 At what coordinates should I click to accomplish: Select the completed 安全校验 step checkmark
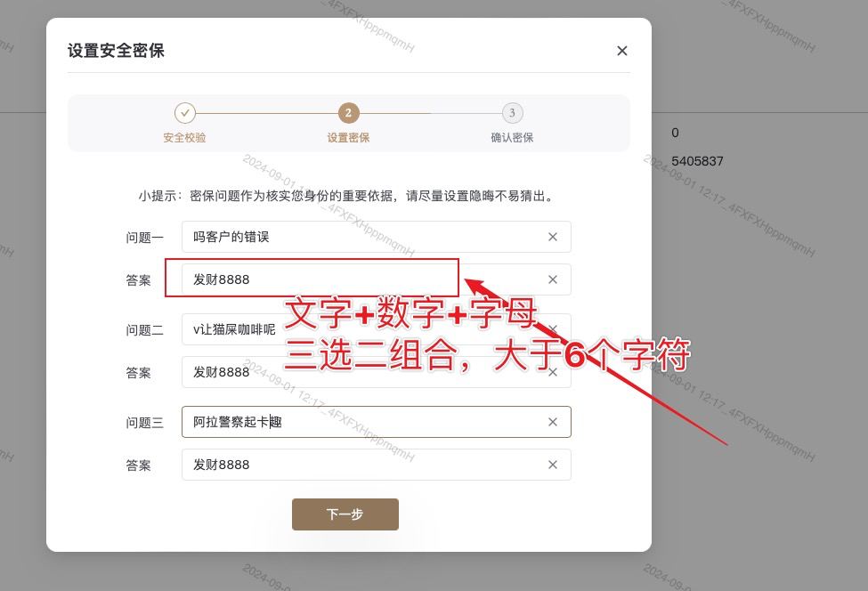pos(185,113)
